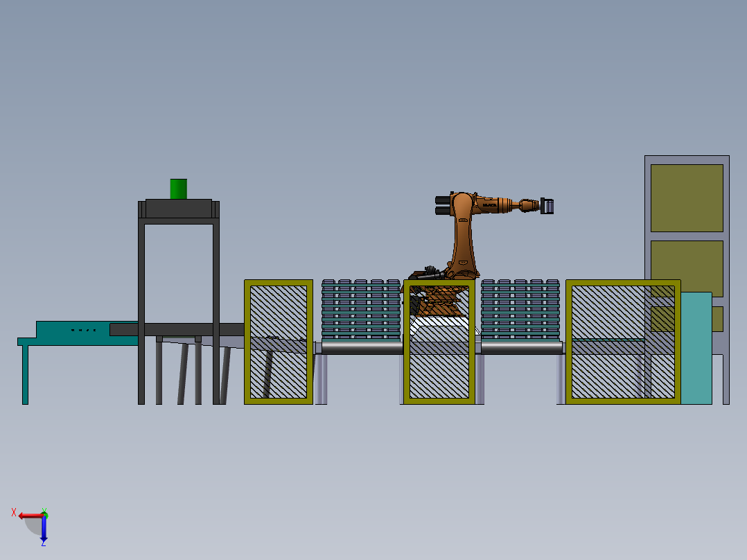Viewport: 747px width, 560px height.
Task: Select the robot gripper end effector
Action: (547, 206)
